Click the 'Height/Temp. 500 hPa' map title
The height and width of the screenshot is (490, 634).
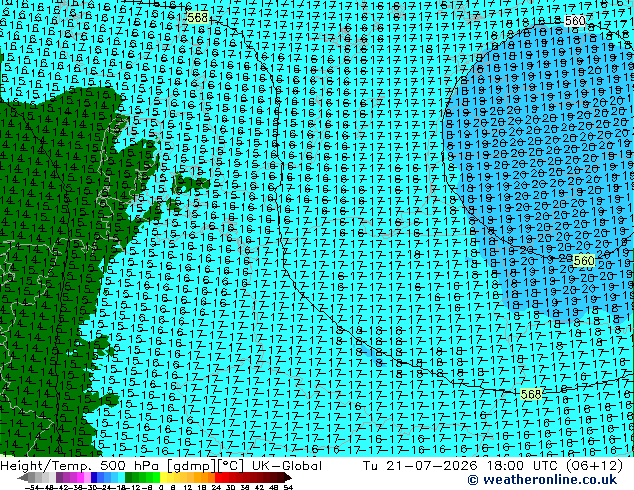80,466
